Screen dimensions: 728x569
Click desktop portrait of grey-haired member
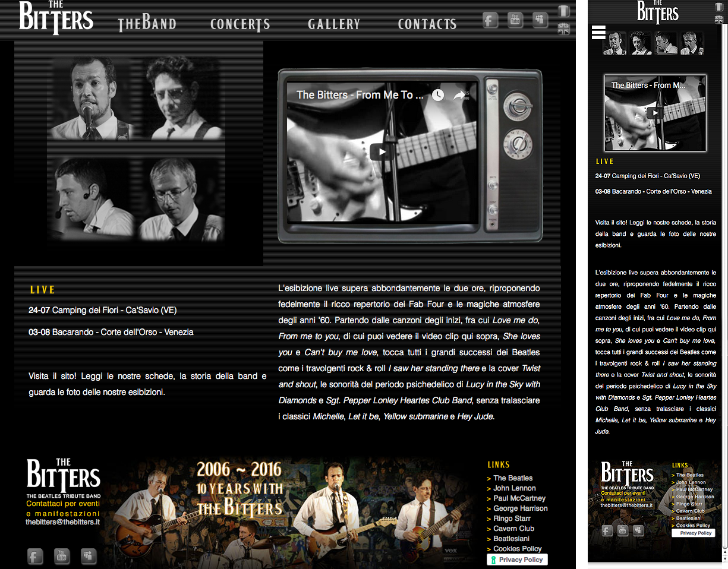(x=180, y=198)
